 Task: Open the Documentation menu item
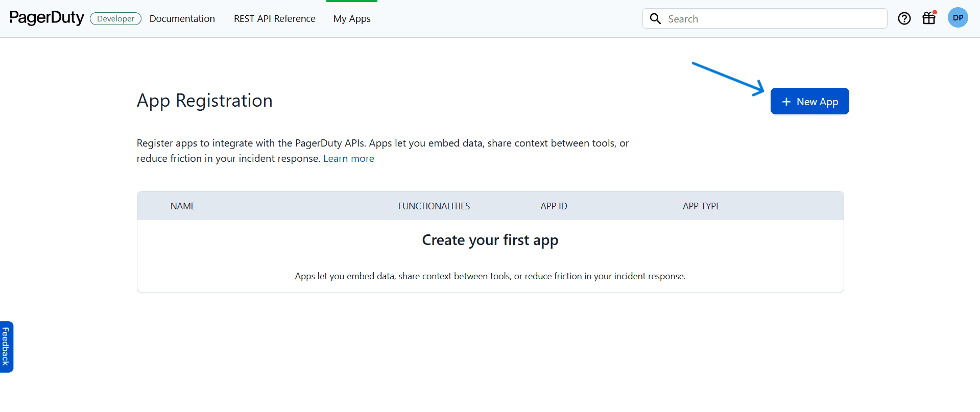[x=182, y=19]
